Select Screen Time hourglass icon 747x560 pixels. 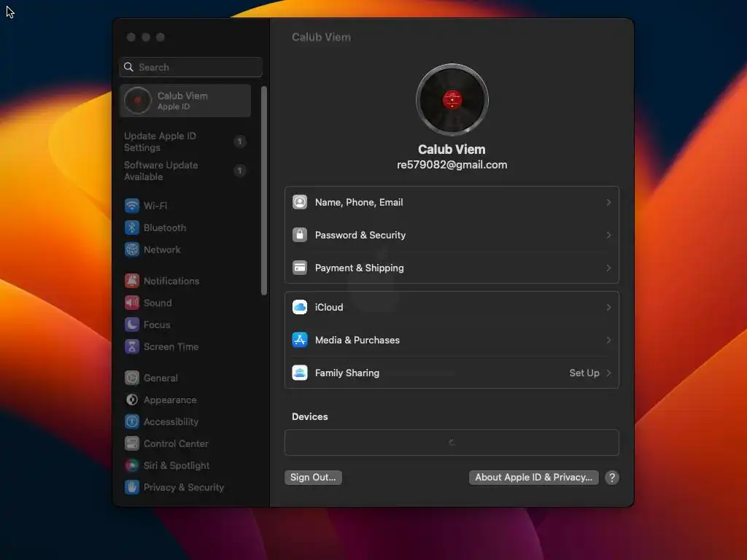click(132, 346)
